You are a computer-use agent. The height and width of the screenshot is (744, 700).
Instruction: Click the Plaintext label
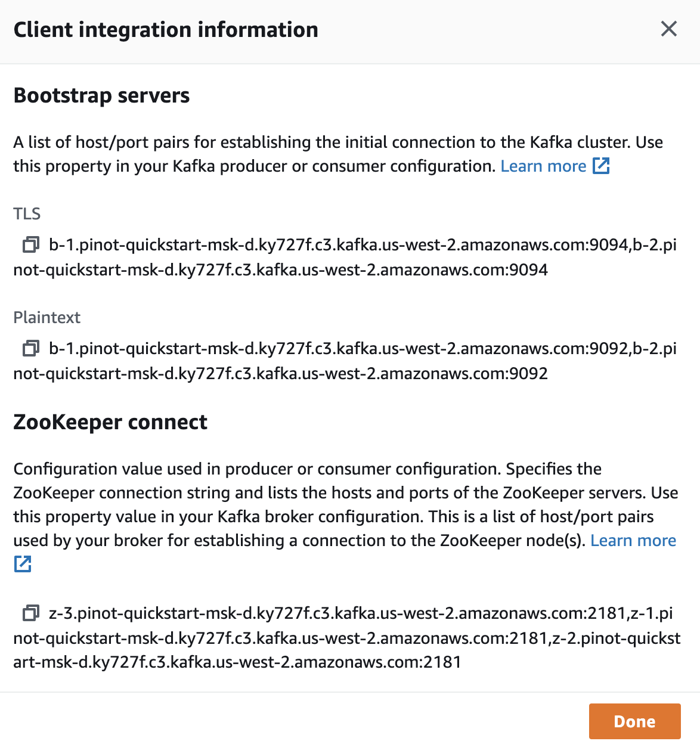(x=47, y=317)
